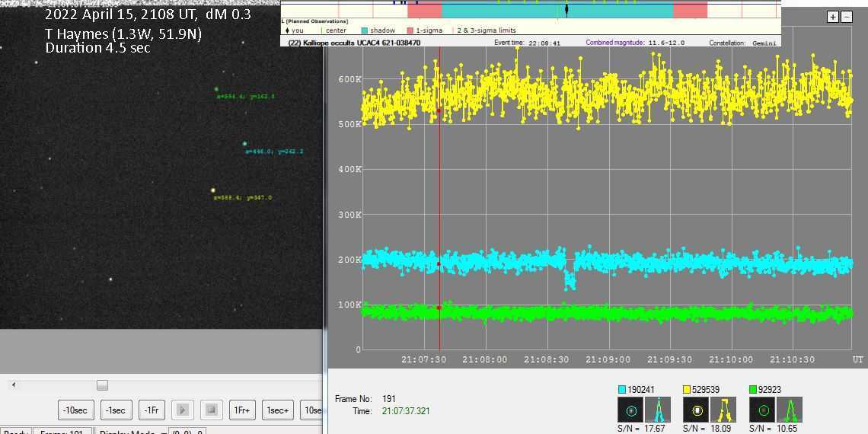Zoom out chart with minus button
This screenshot has width=868, height=434.
coord(846,17)
